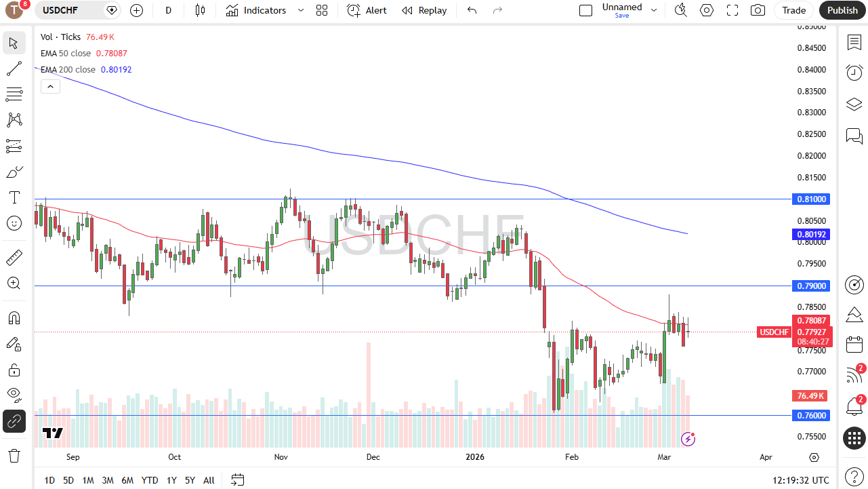Open the notifications bell

point(854,407)
